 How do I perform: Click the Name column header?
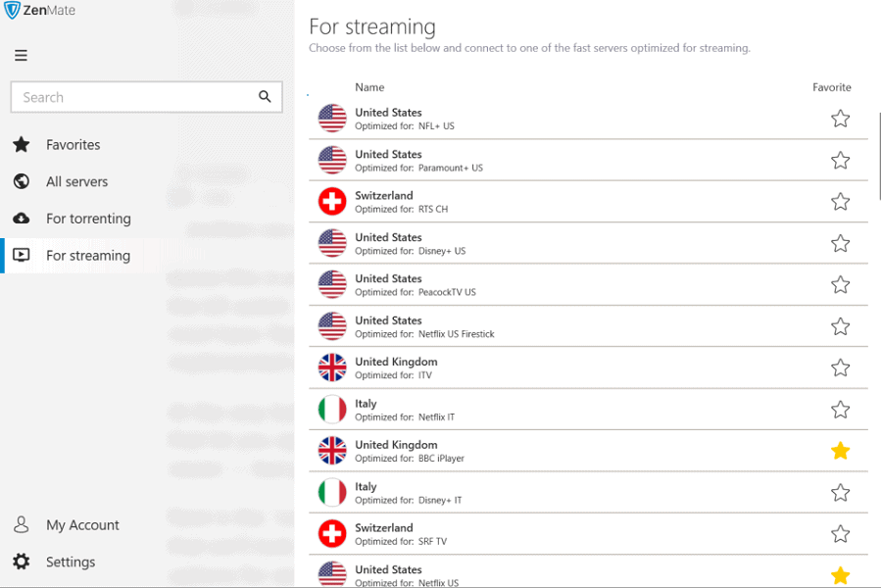pyautogui.click(x=369, y=87)
